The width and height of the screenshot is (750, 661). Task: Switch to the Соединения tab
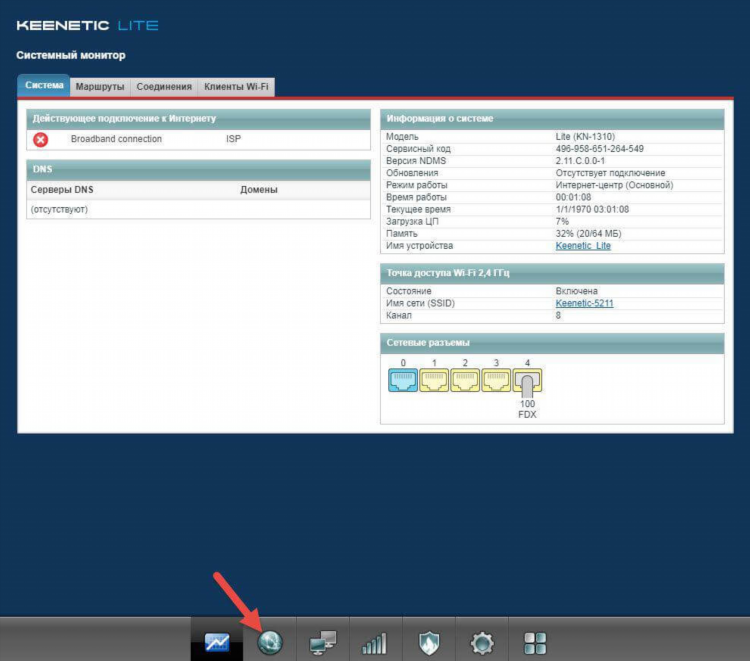[164, 87]
